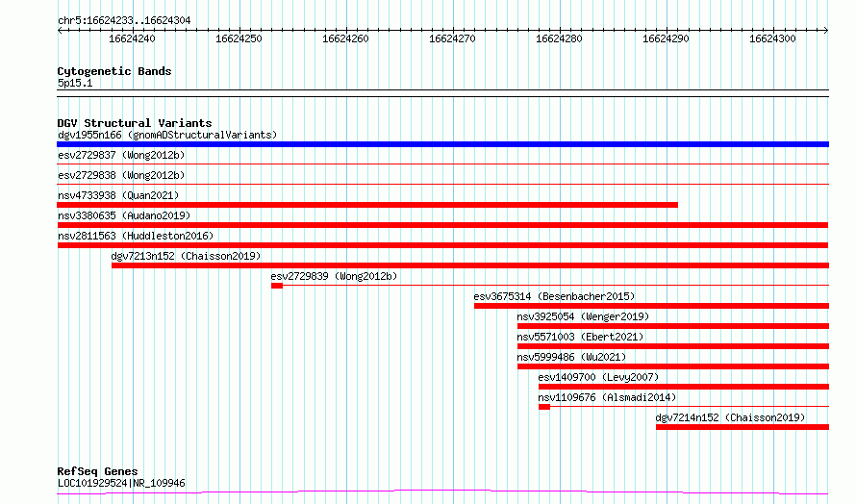The height and width of the screenshot is (504, 856).
Task: Click the Cytogenetic Bands track title
Action: (x=114, y=71)
